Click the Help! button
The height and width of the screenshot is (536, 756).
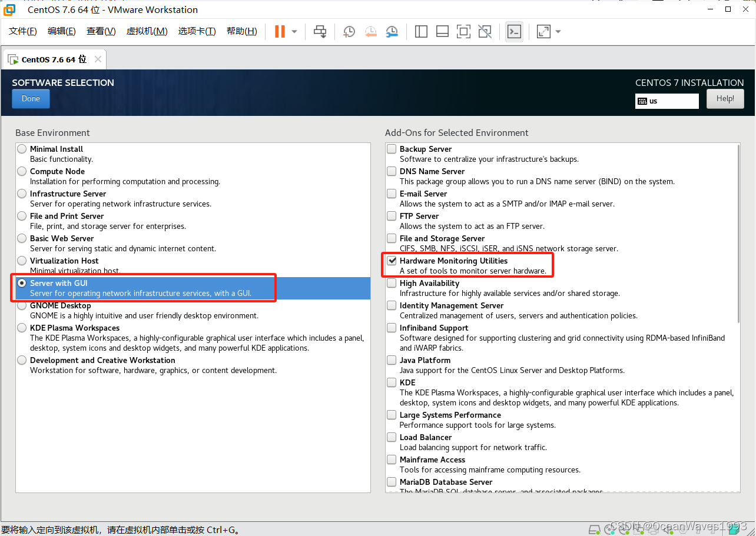click(x=725, y=99)
